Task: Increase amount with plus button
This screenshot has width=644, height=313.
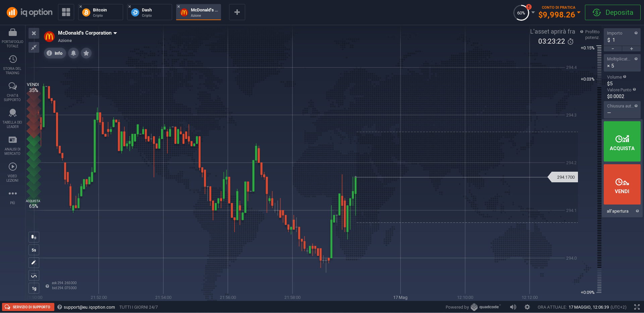Action: pyautogui.click(x=632, y=49)
